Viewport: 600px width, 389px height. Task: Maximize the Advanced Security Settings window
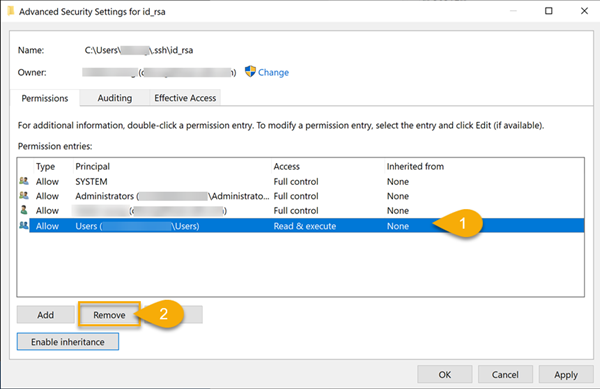point(549,11)
